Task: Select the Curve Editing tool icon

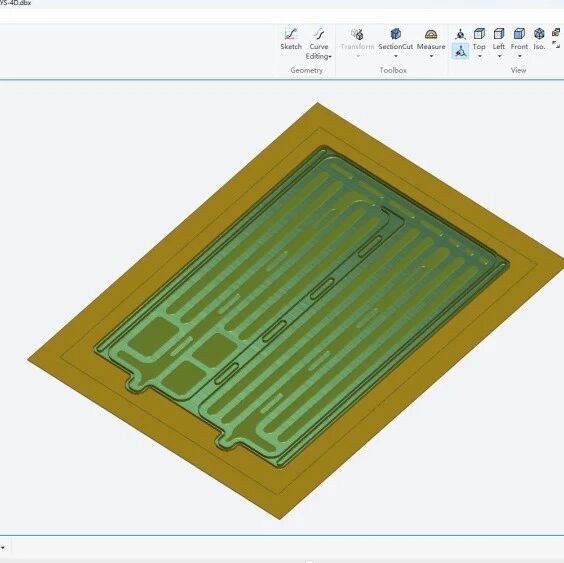Action: pyautogui.click(x=319, y=34)
